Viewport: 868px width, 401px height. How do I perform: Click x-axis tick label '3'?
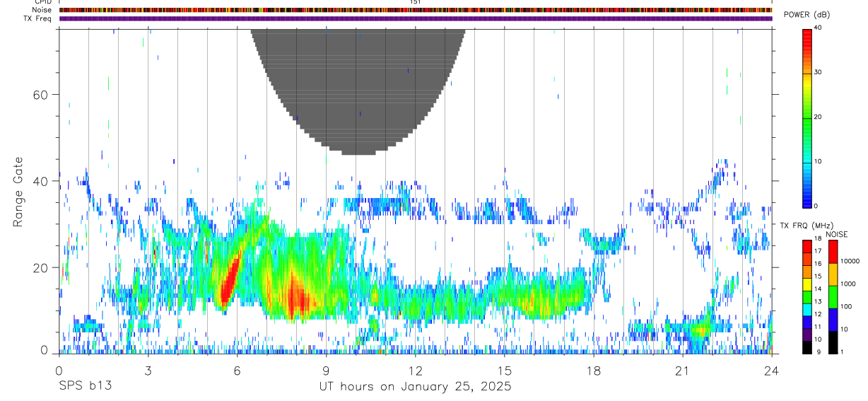pos(148,370)
